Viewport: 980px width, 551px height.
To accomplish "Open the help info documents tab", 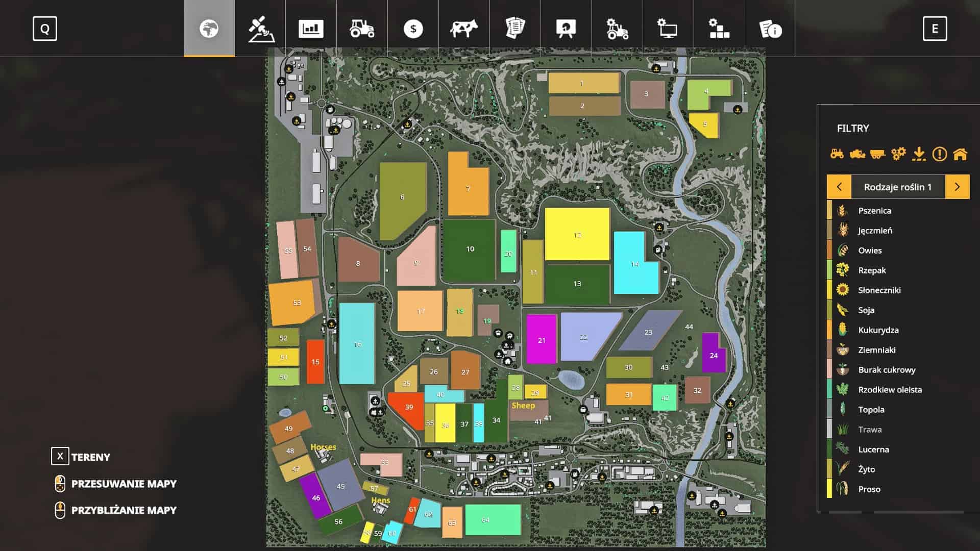I will pyautogui.click(x=770, y=29).
